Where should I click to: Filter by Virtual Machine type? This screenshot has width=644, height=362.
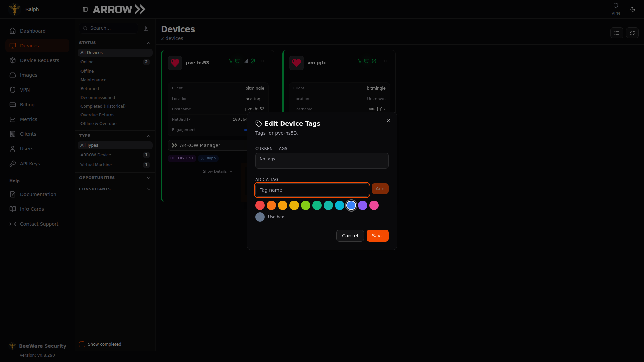click(x=115, y=165)
